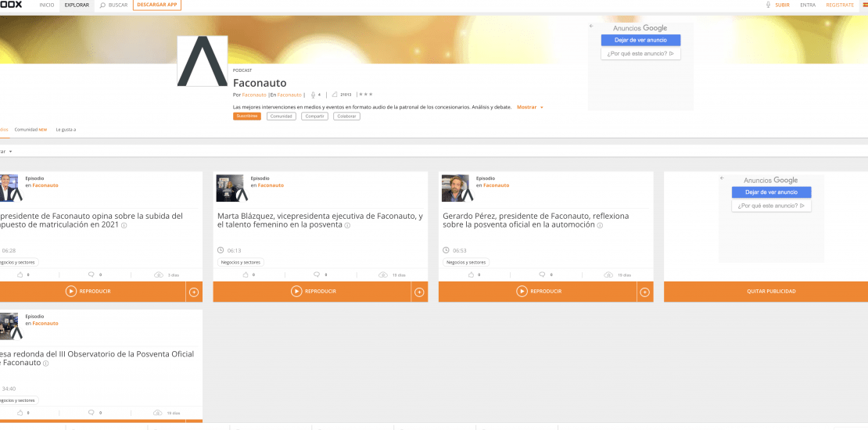
Task: Click III Observatorio episode thumbnail
Action: click(9, 326)
